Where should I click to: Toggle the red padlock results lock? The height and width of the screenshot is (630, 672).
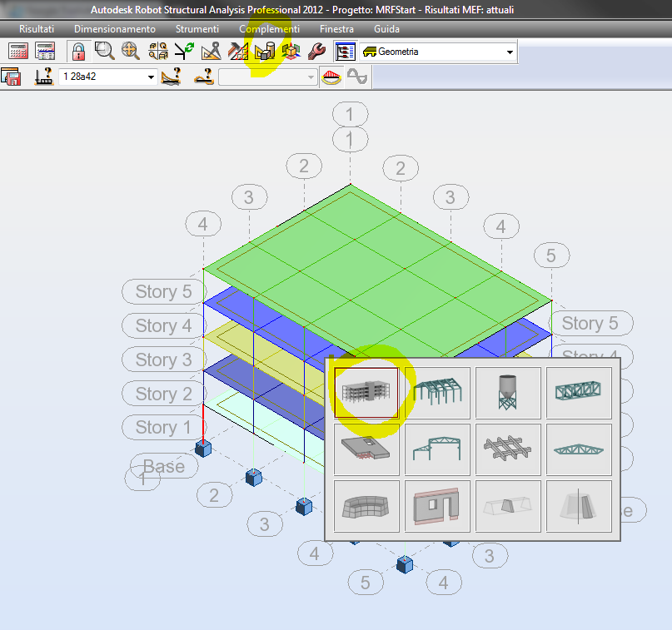click(x=78, y=52)
